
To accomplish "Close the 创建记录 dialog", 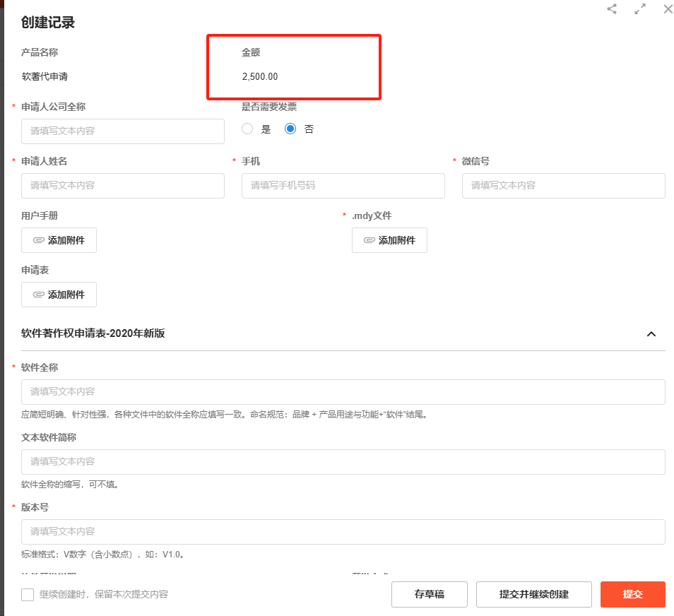I will click(668, 9).
